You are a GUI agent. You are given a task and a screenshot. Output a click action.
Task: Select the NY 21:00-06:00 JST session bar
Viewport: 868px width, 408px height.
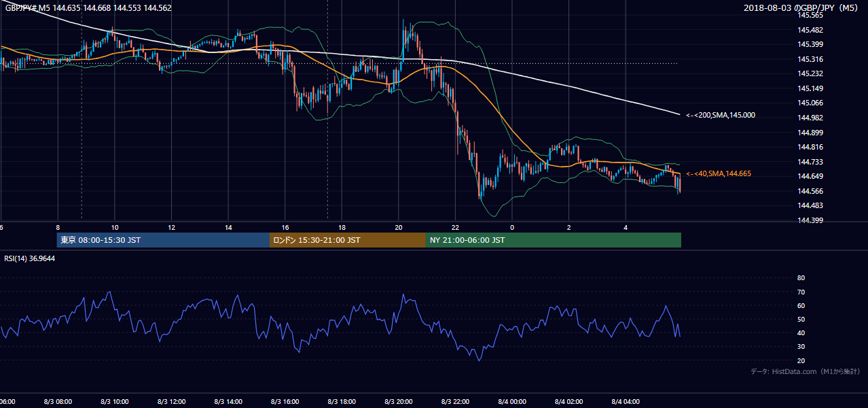[x=554, y=240]
